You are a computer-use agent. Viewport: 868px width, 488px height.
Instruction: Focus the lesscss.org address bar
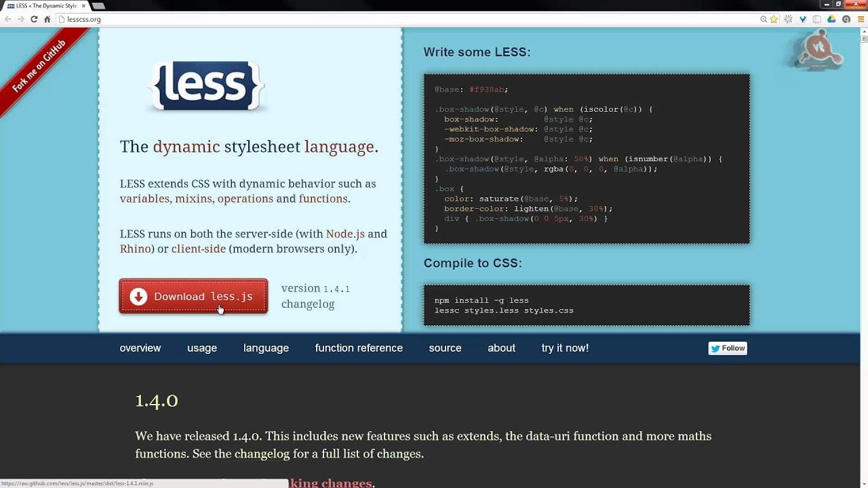[410, 19]
